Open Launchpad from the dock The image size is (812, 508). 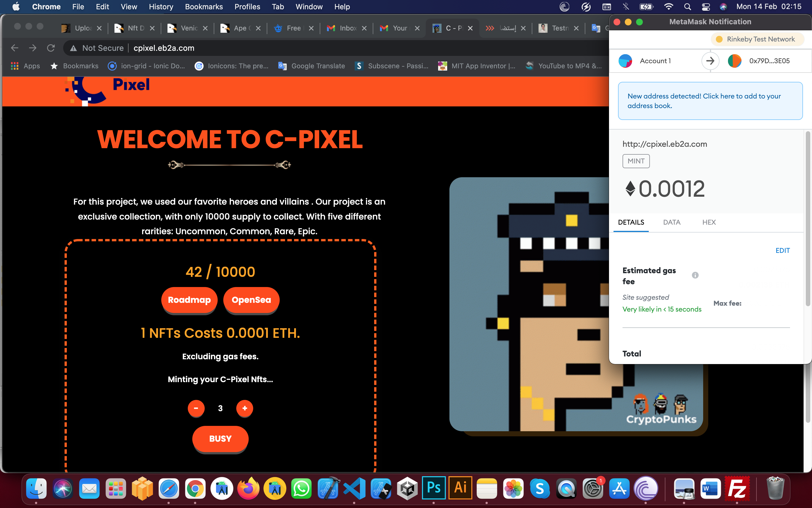116,488
